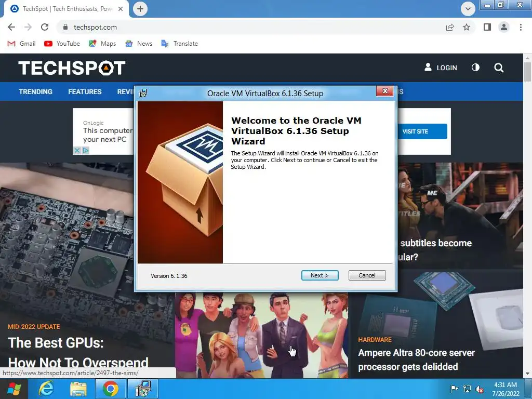Image resolution: width=532 pixels, height=399 pixels.
Task: Close the ad with X icon
Action: tap(77, 150)
